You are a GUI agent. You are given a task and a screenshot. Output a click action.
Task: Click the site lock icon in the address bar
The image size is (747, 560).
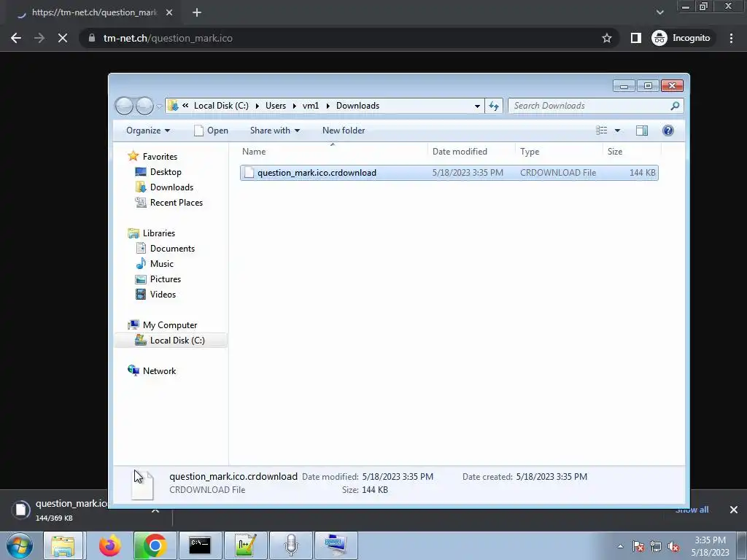pyautogui.click(x=92, y=38)
